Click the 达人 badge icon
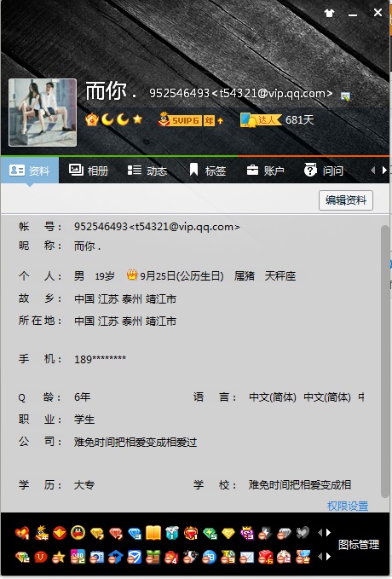Viewport: 392px width, 579px height. [261, 119]
